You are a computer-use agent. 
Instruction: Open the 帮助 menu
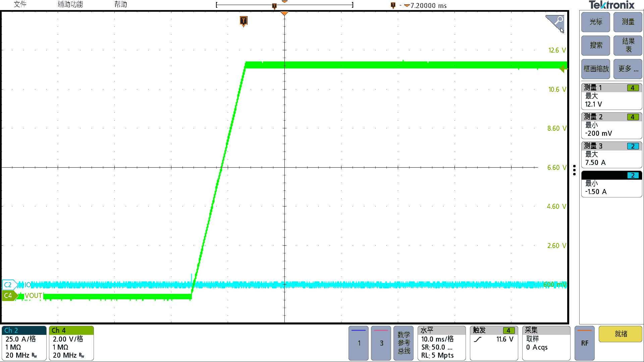point(121,4)
